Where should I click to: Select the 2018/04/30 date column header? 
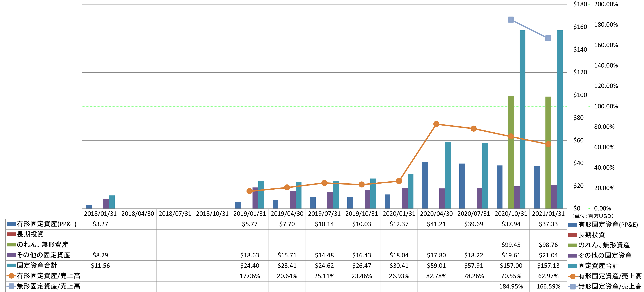point(138,214)
